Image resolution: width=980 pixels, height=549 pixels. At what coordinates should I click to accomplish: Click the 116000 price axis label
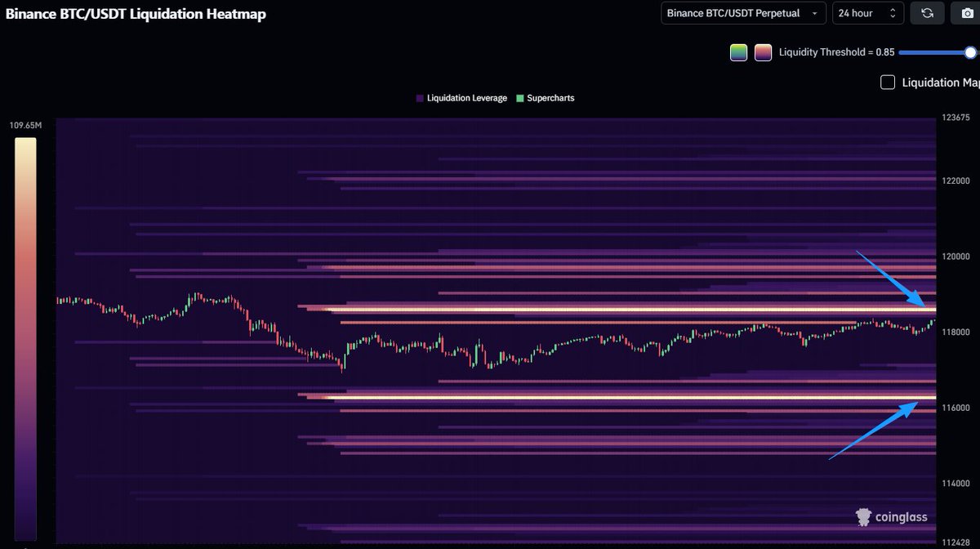955,408
